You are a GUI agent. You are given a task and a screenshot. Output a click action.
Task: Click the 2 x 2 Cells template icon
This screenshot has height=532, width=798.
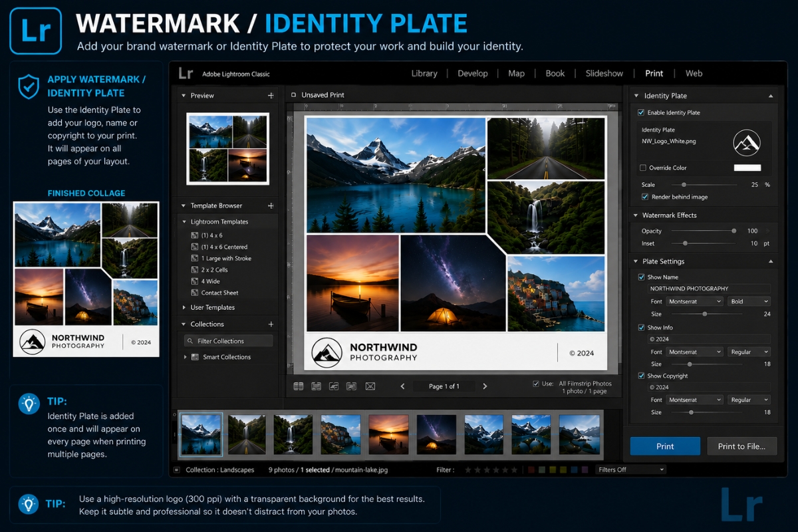[x=195, y=270]
